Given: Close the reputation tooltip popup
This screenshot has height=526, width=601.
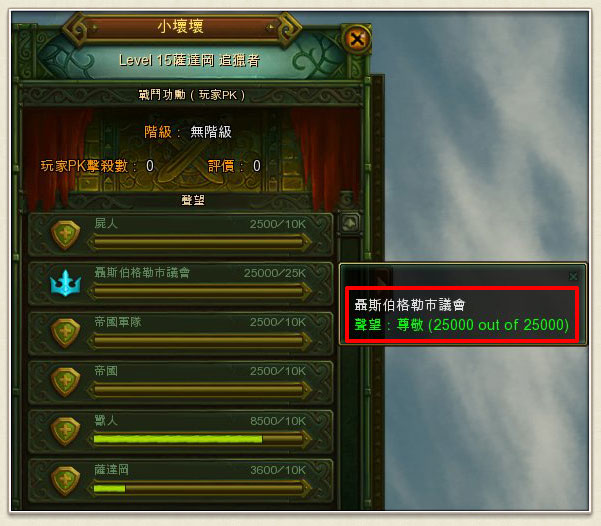Looking at the screenshot, I should tap(573, 276).
